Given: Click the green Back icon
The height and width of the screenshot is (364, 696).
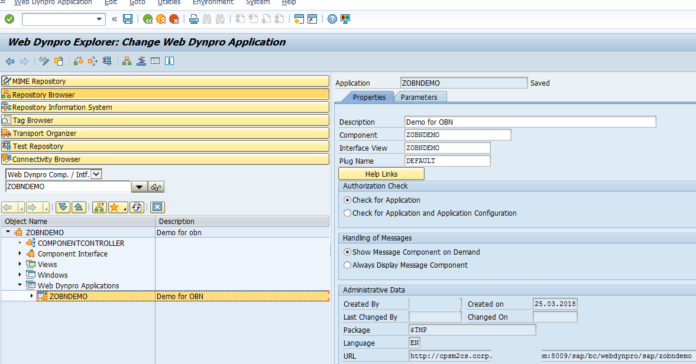Looking at the screenshot, I should pyautogui.click(x=148, y=19).
